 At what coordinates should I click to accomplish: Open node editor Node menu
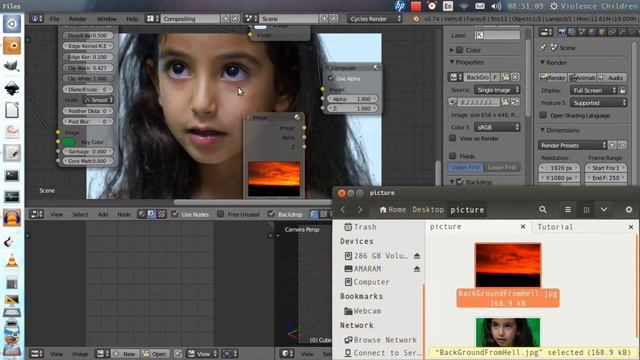point(124,214)
